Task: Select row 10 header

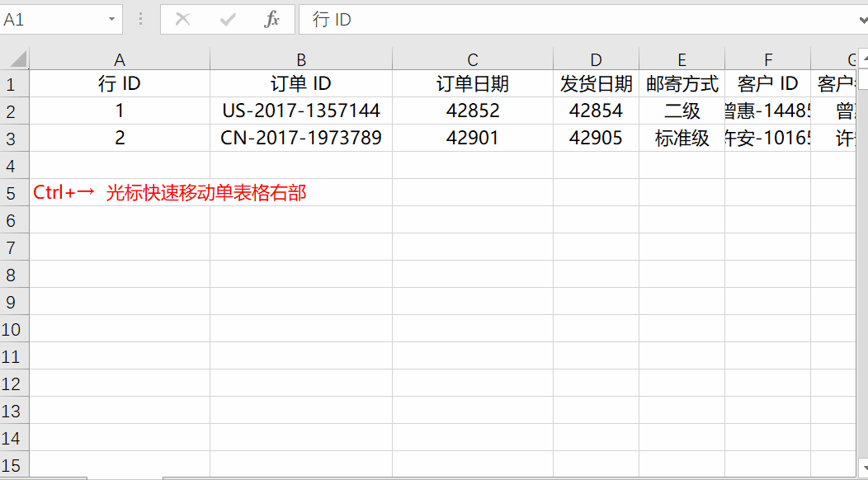Action: pyautogui.click(x=14, y=328)
